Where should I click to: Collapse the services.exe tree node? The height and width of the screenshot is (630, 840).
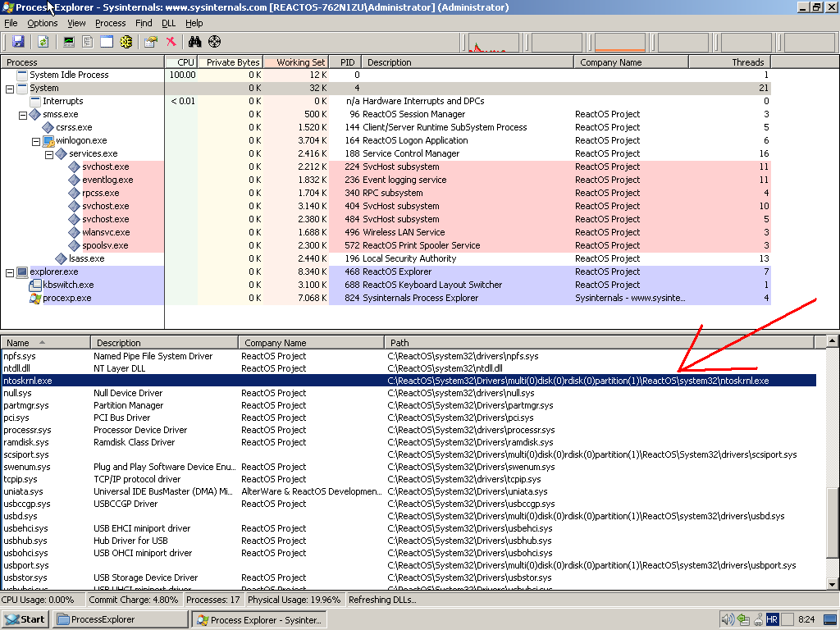(48, 155)
